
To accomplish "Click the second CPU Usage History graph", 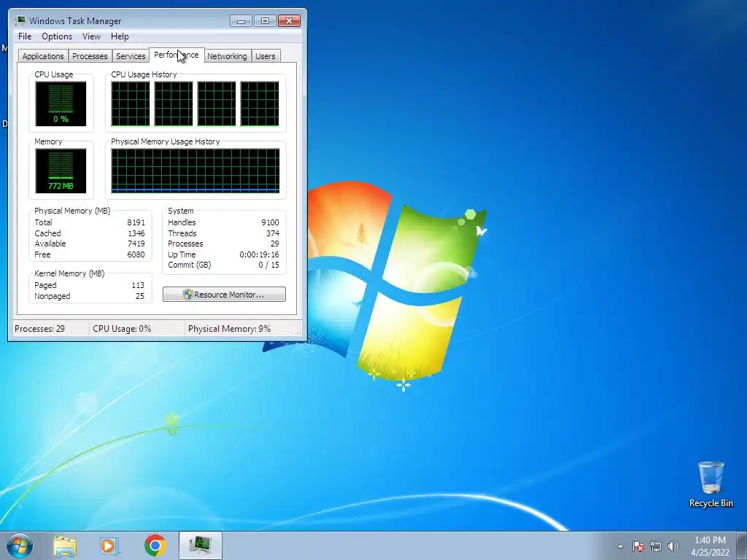I will 174,104.
